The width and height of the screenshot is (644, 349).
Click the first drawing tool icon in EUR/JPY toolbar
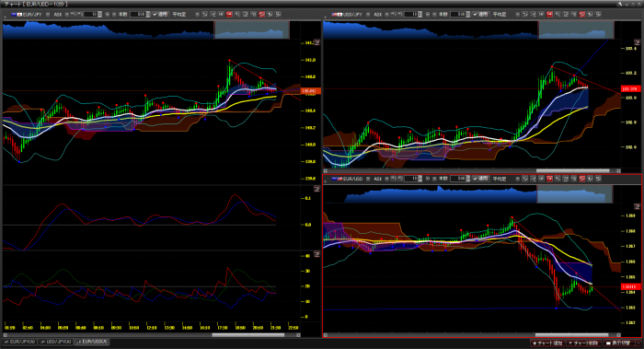(204, 14)
